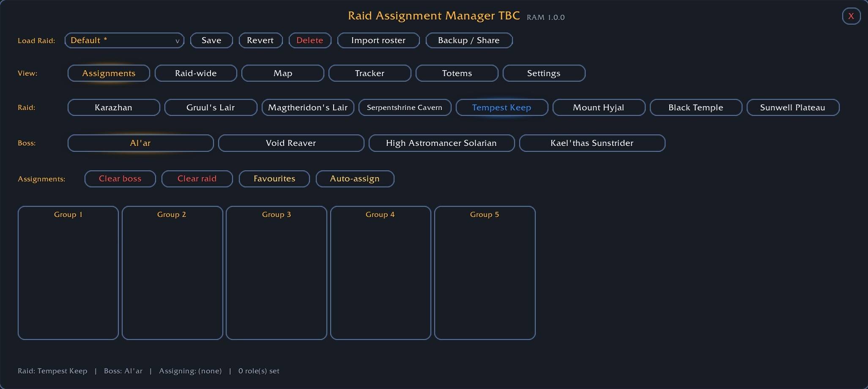Select the Black Temple raid
Screen dimensions: 868x389
696,107
